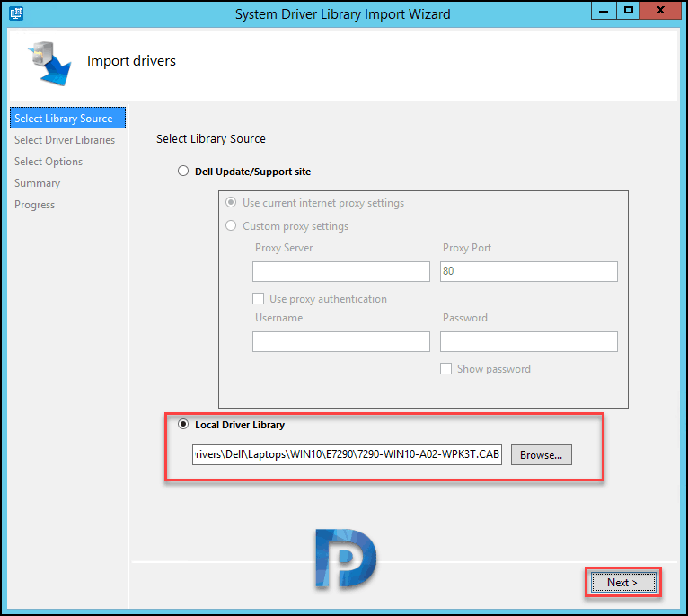
Task: Close the Import Wizard window
Action: (660, 11)
